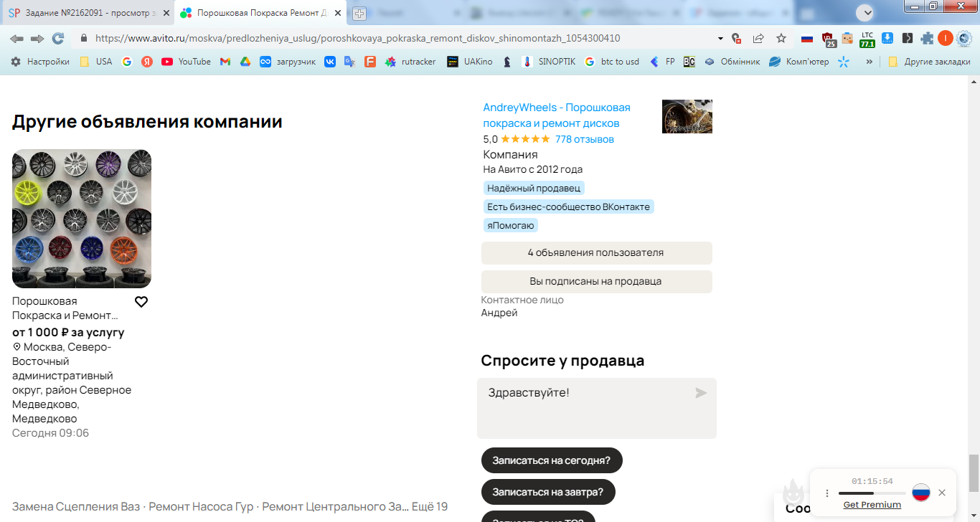Click the padlock site info icon
The image size is (980, 522).
pos(84,39)
